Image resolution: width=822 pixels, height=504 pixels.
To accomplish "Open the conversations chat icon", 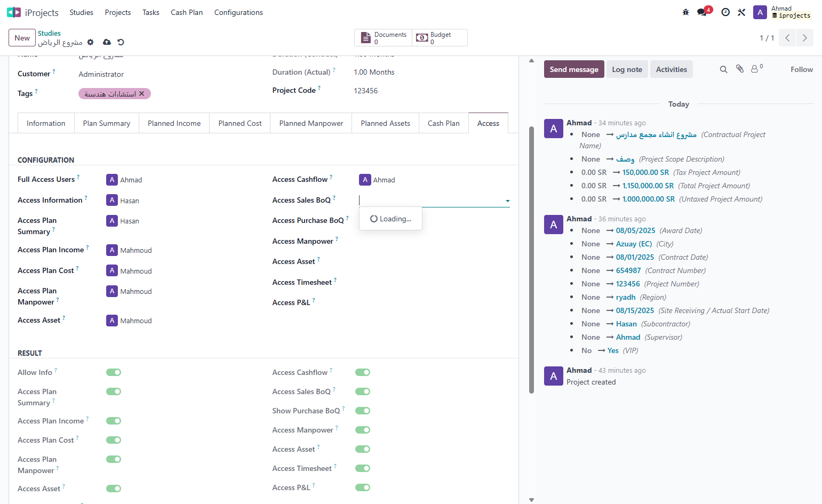I will click(702, 12).
